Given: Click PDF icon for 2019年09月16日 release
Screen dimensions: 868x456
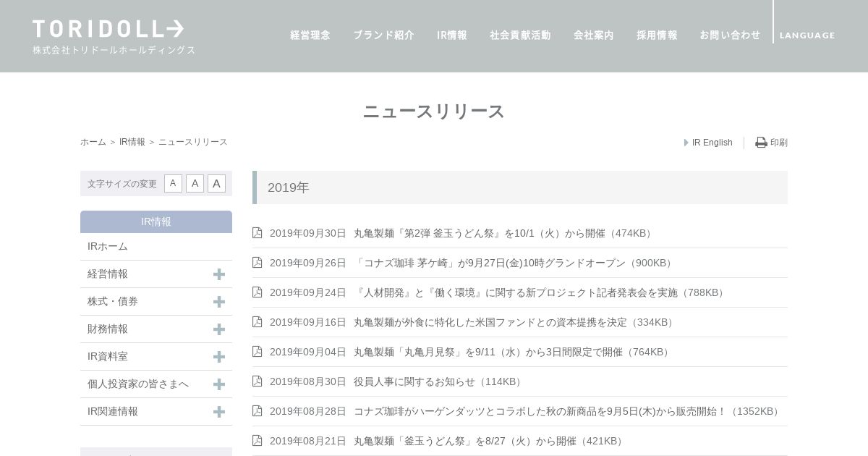Looking at the screenshot, I should (x=257, y=321).
